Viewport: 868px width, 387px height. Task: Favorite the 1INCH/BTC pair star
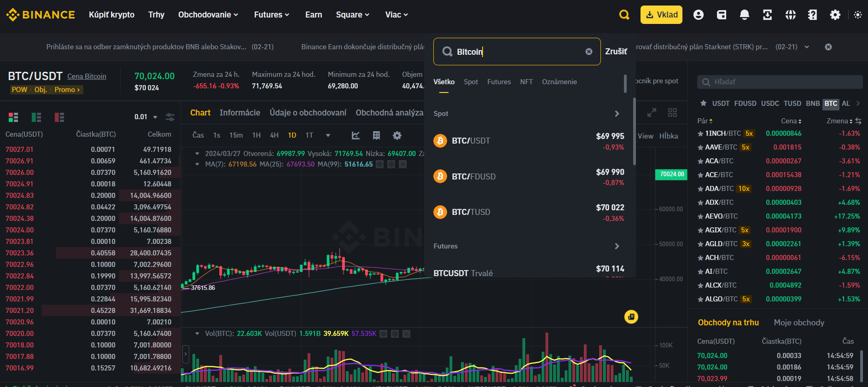pyautogui.click(x=700, y=133)
